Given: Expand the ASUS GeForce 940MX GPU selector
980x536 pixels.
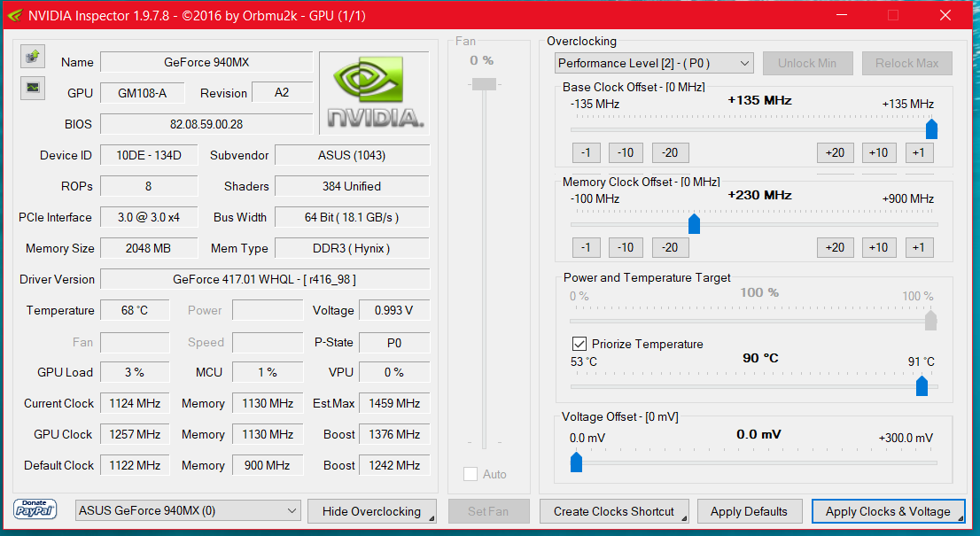Looking at the screenshot, I should point(188,510).
